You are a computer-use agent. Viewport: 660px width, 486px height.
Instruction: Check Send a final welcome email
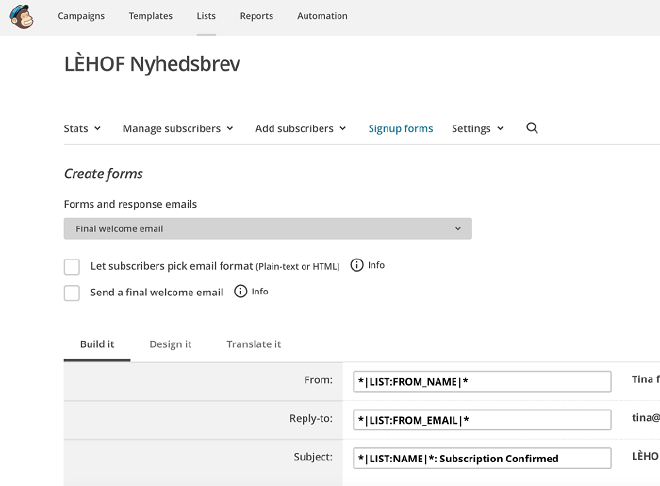[x=72, y=293]
